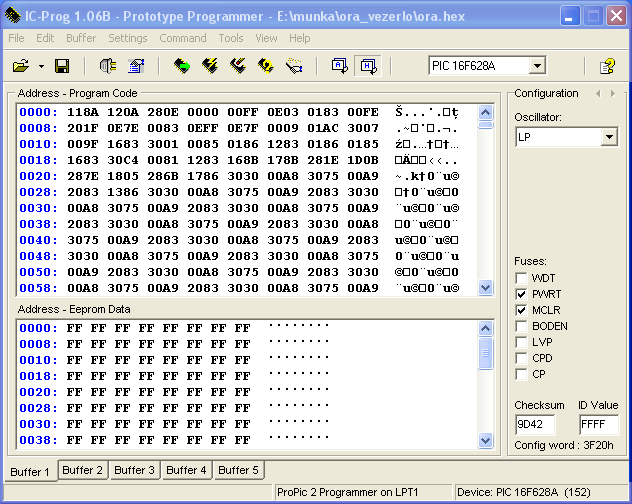Viewport: 632px width, 504px height.
Task: Save file using the floppy disk icon
Action: [62, 66]
